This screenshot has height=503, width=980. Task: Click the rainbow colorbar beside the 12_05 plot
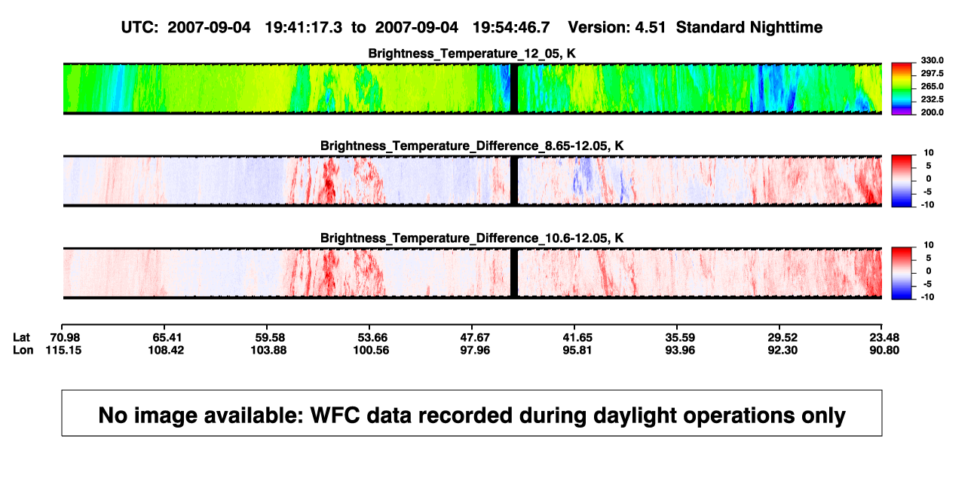tap(902, 88)
